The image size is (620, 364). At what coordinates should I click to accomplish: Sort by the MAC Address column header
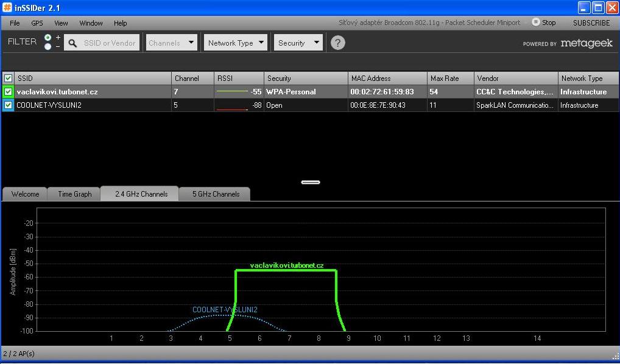[388, 79]
